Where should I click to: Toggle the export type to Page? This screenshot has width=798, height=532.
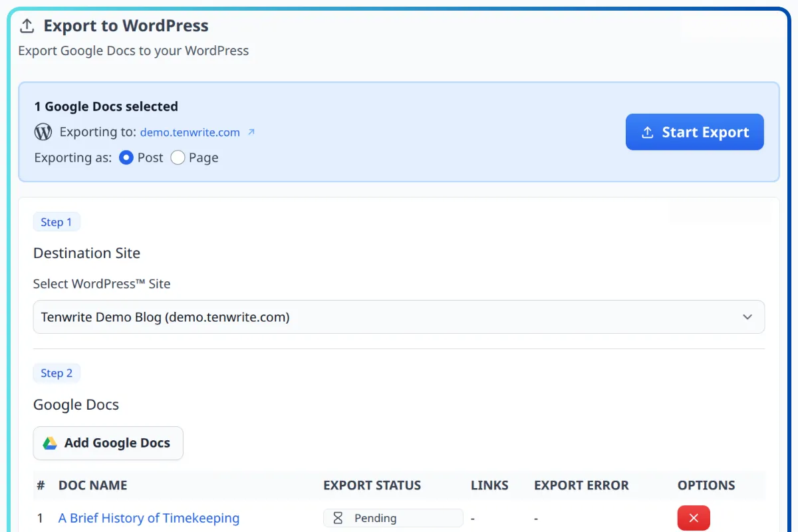point(178,158)
